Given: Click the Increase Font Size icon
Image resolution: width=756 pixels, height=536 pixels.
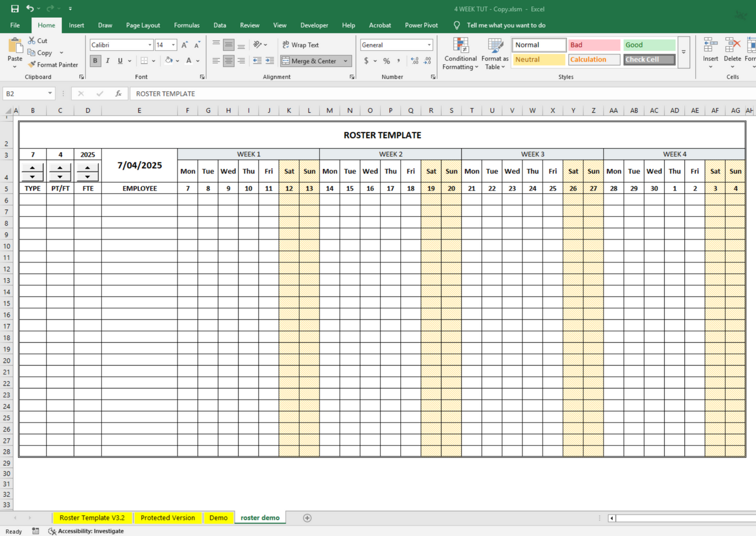Looking at the screenshot, I should [x=185, y=45].
